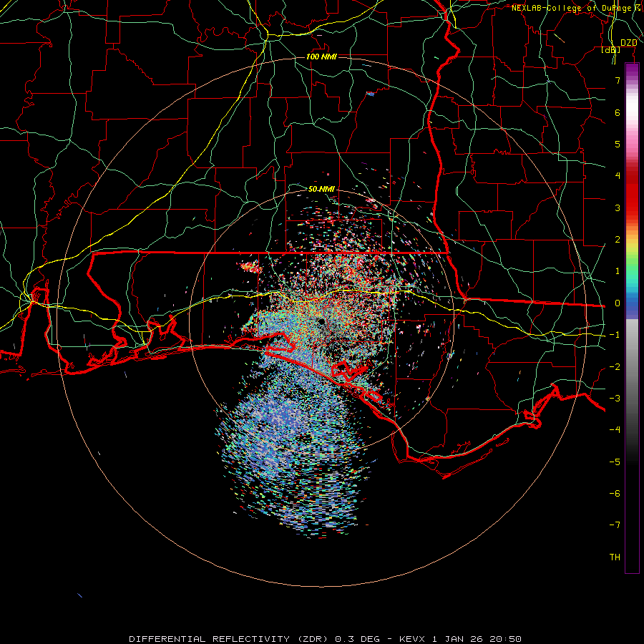Click the "20:50" time stamp
This screenshot has width=644, height=644.
click(506, 639)
